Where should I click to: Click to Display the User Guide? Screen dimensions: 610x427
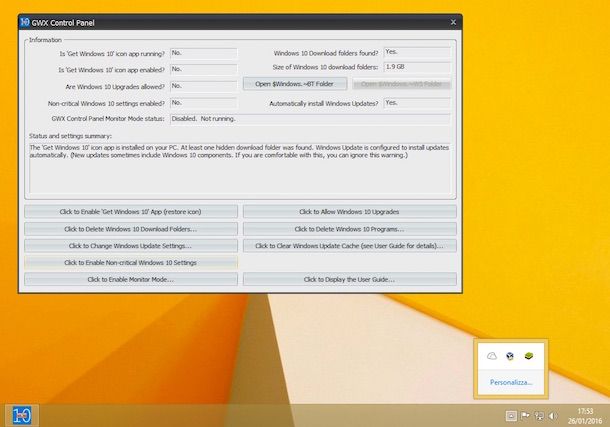349,279
